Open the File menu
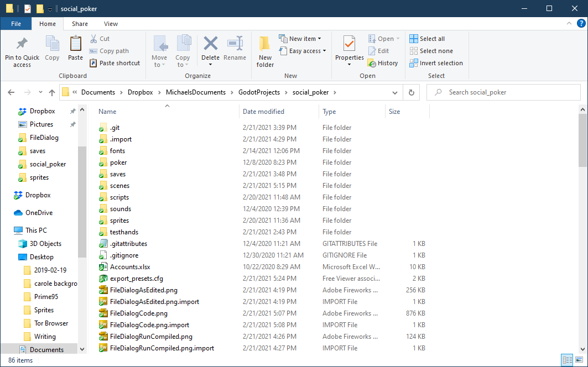 [16, 24]
